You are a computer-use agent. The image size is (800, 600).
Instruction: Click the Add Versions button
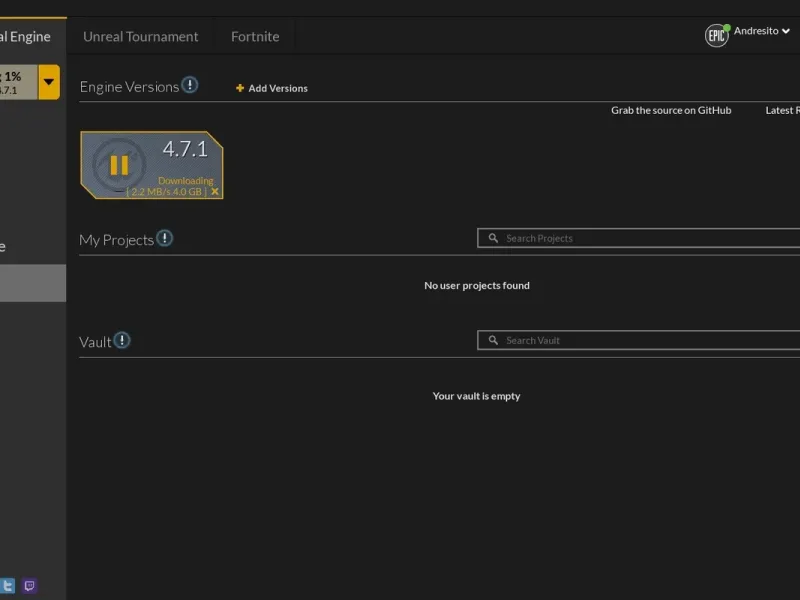tap(272, 88)
